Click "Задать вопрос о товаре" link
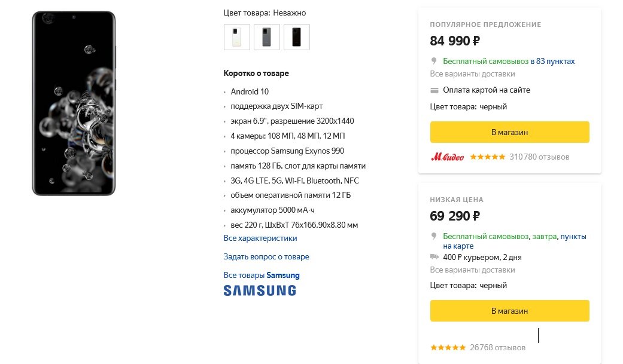623x364 pixels. click(x=266, y=256)
